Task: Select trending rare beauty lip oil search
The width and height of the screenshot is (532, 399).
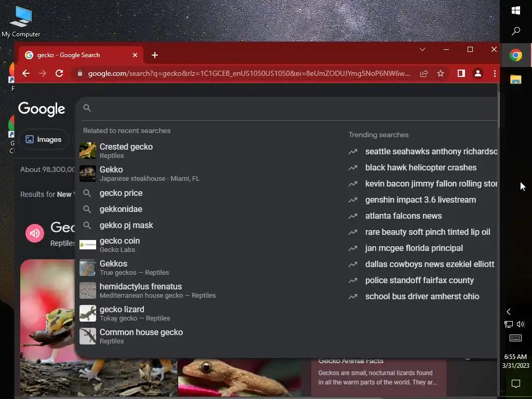Action: pyautogui.click(x=422, y=232)
